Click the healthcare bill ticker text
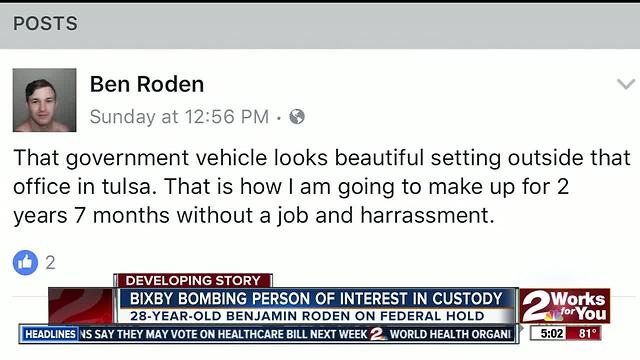Viewport: 640px width, 360px height. tap(223, 334)
